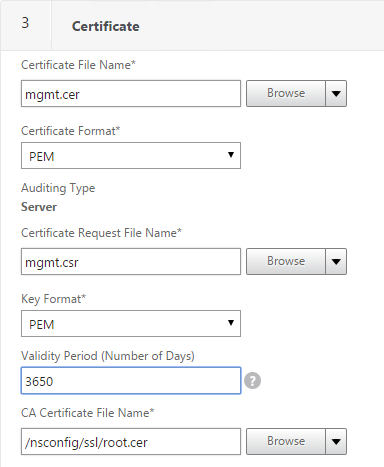Select the Validity Period 3650 field

(131, 381)
